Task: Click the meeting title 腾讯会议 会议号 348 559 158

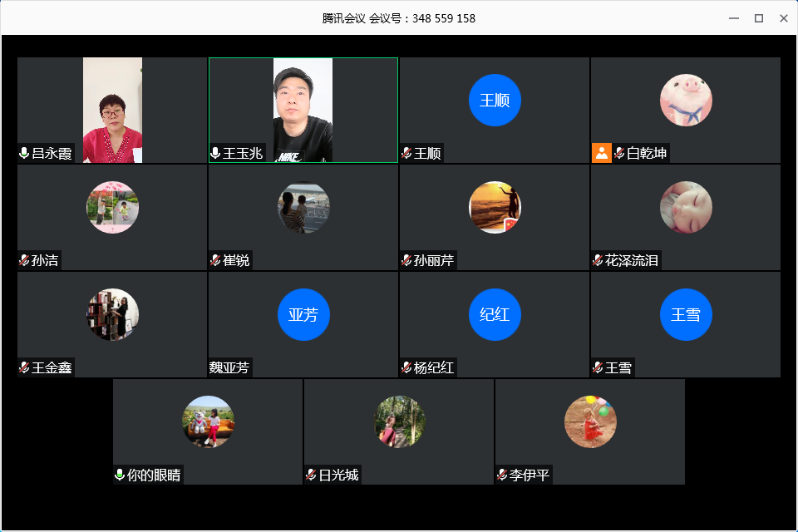Action: (398, 18)
